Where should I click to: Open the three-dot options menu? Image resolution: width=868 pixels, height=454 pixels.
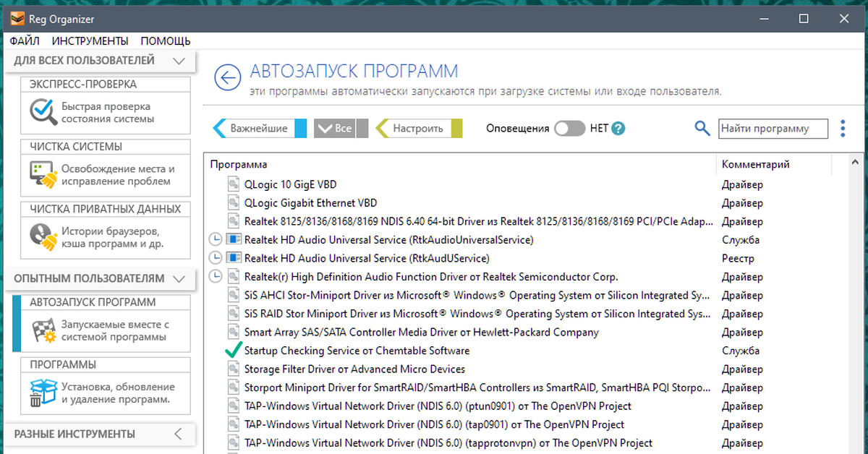pos(843,129)
